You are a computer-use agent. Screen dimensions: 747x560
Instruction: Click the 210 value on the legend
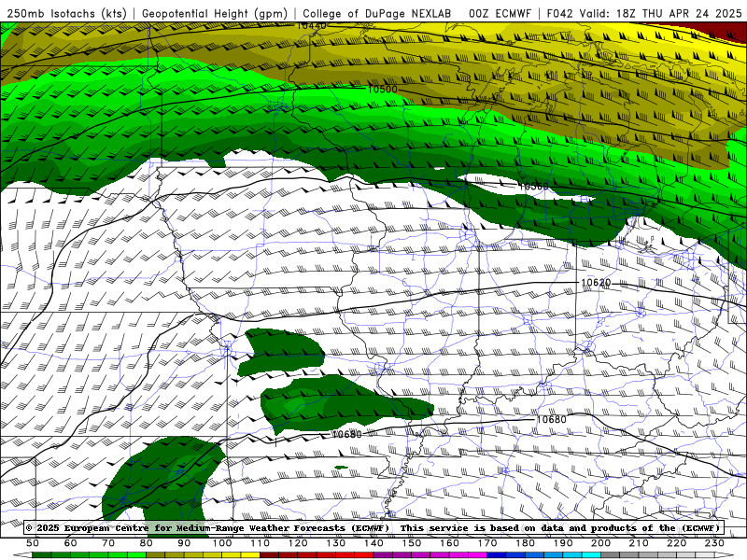(x=639, y=543)
